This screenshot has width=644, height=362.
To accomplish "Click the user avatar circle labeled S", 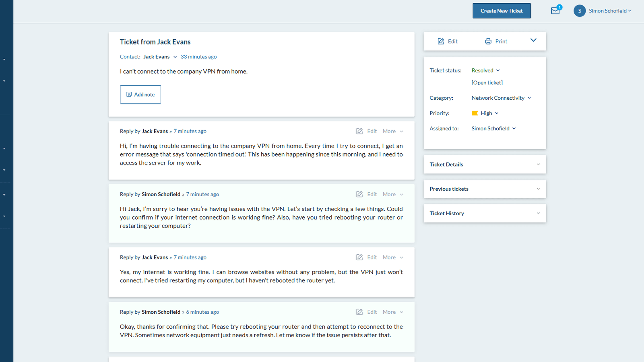I will click(579, 11).
